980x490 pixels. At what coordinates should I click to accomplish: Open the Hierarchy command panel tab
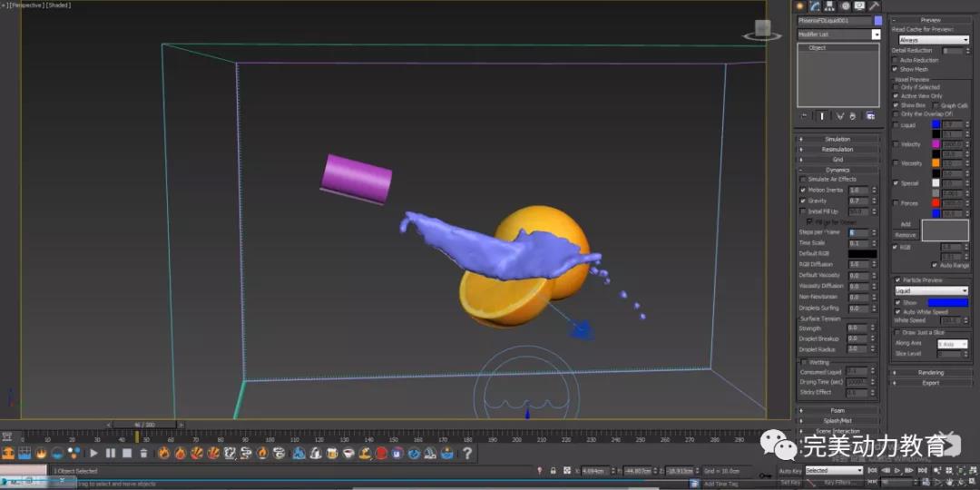[x=829, y=5]
